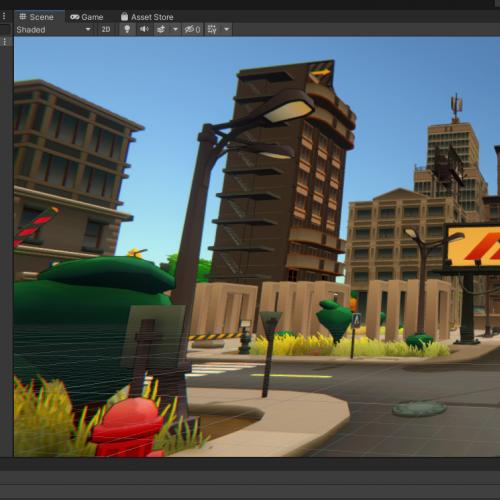Open the Asset Store tab
500x500 pixels.
[147, 17]
